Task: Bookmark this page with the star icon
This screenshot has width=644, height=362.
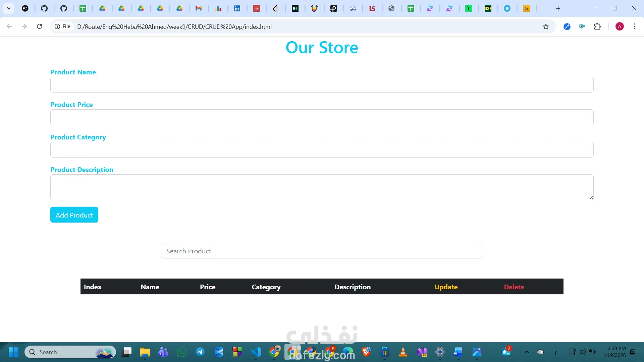Action: [546, 26]
